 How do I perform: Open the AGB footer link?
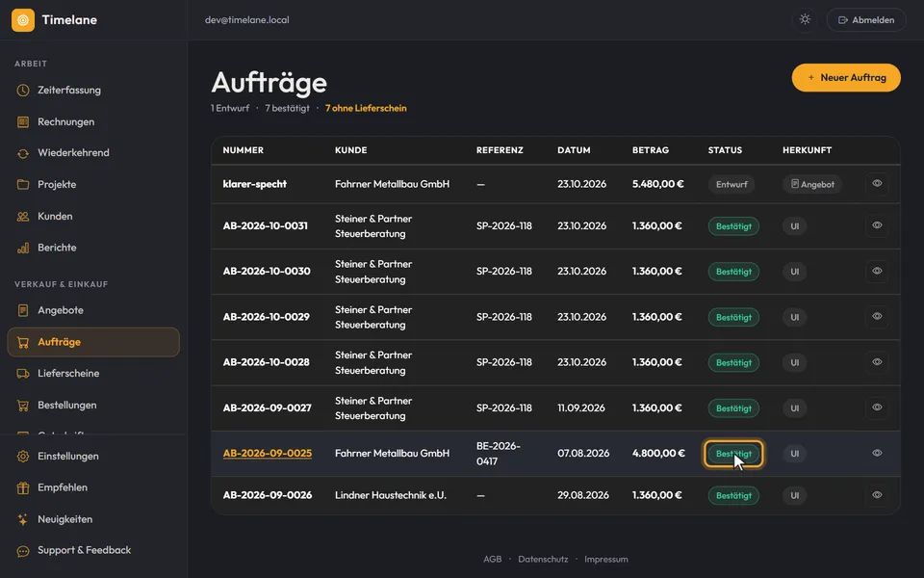[492, 559]
